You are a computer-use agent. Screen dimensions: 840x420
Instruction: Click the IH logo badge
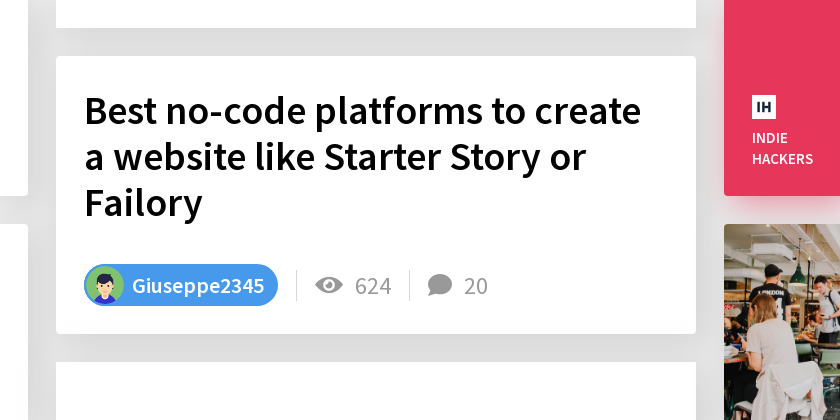point(764,107)
